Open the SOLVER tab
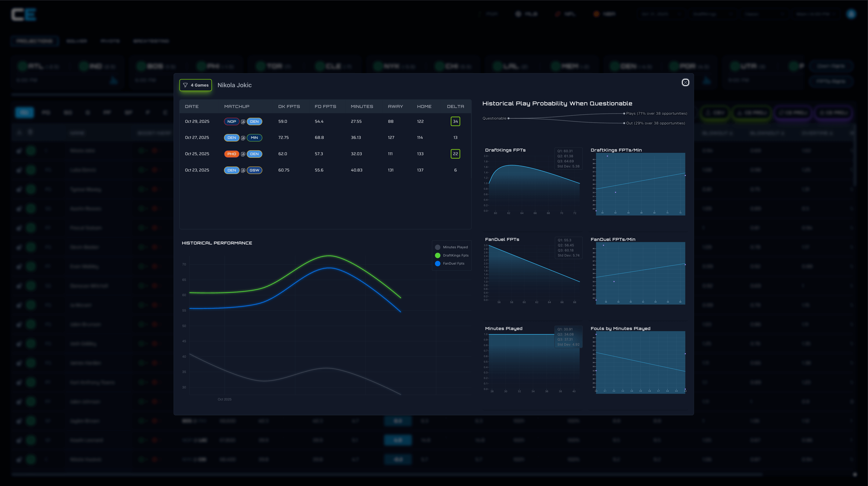The width and height of the screenshot is (868, 486). tap(77, 41)
